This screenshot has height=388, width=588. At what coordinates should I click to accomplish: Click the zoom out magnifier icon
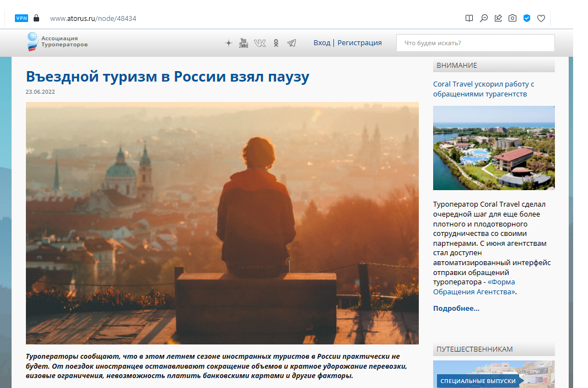click(x=484, y=18)
